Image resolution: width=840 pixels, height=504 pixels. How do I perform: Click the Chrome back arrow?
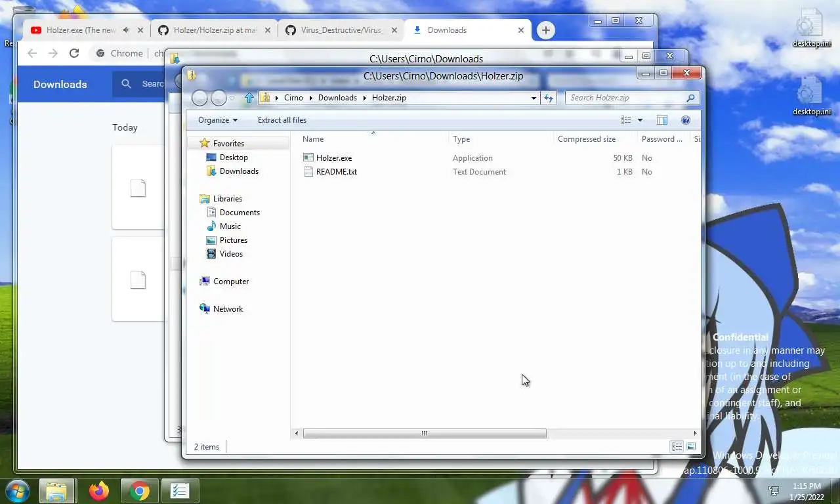click(32, 53)
